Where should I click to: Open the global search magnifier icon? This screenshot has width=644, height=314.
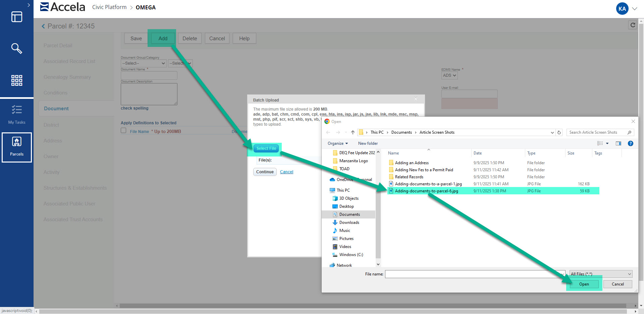[x=16, y=49]
